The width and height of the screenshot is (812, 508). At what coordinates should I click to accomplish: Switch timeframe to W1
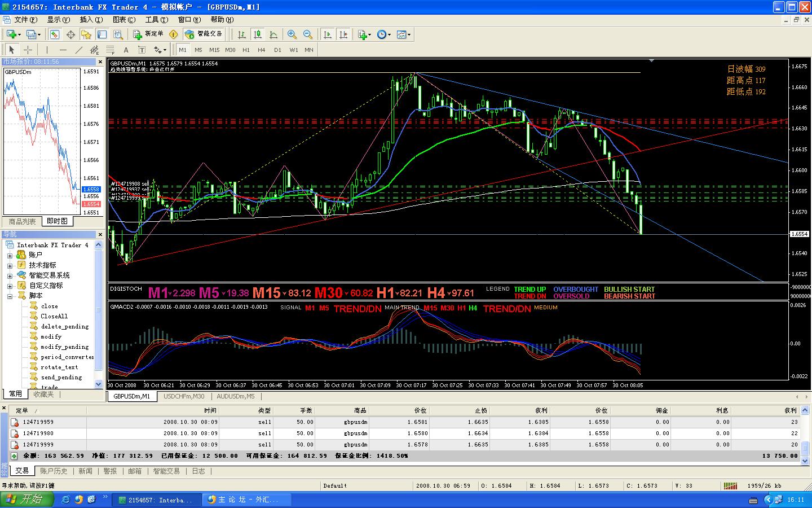[294, 50]
